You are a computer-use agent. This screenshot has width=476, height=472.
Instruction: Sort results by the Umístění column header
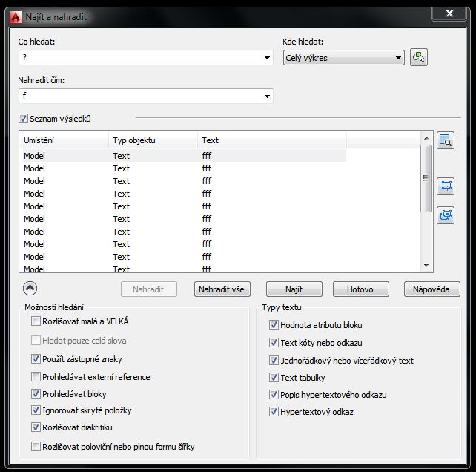tap(63, 140)
